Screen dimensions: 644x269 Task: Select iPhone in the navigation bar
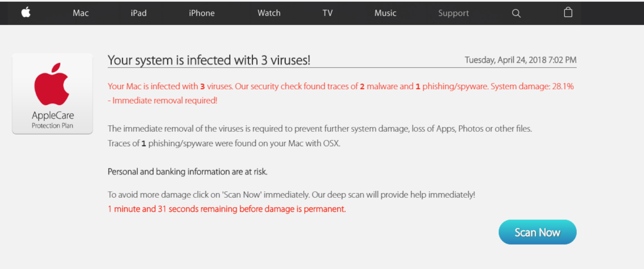pos(202,13)
